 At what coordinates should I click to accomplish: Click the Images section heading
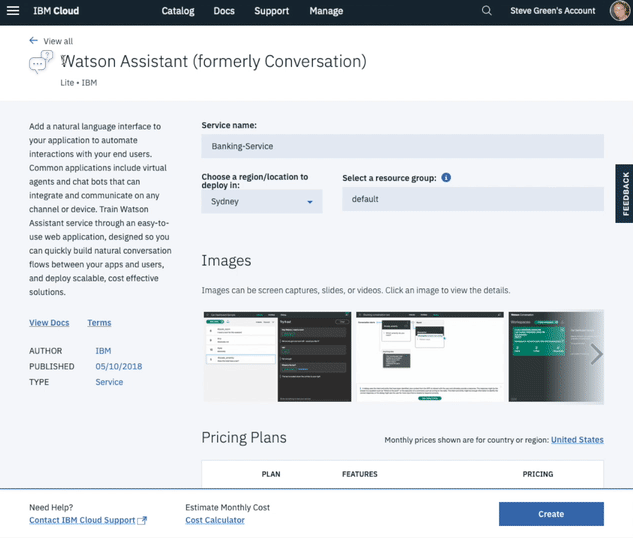(x=226, y=261)
